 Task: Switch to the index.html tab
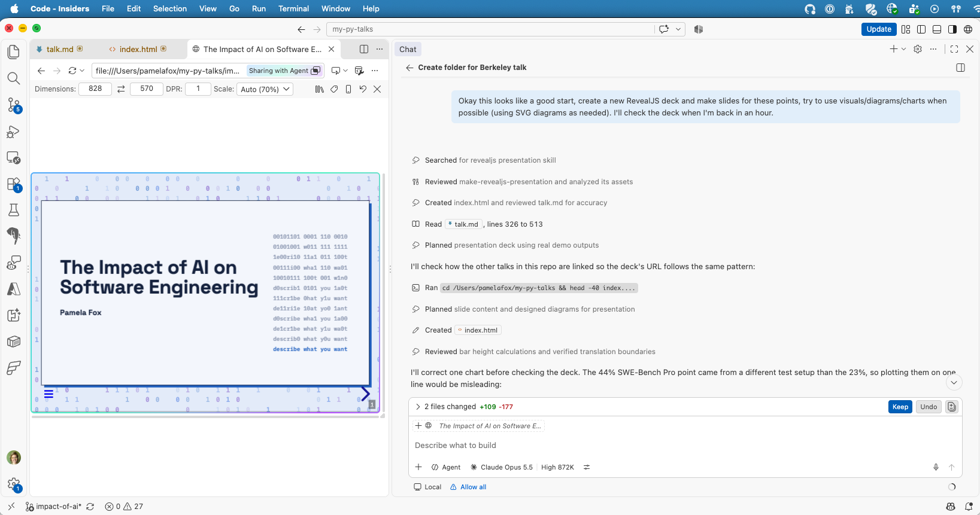click(x=138, y=49)
